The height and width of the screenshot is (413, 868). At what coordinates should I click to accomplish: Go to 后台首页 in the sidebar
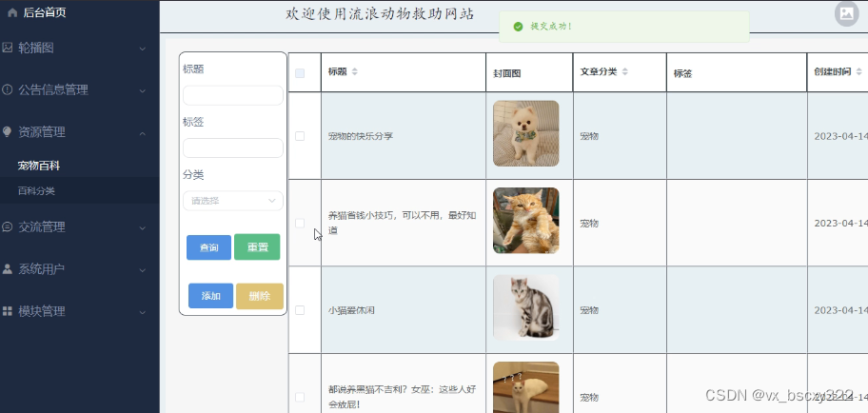click(45, 12)
